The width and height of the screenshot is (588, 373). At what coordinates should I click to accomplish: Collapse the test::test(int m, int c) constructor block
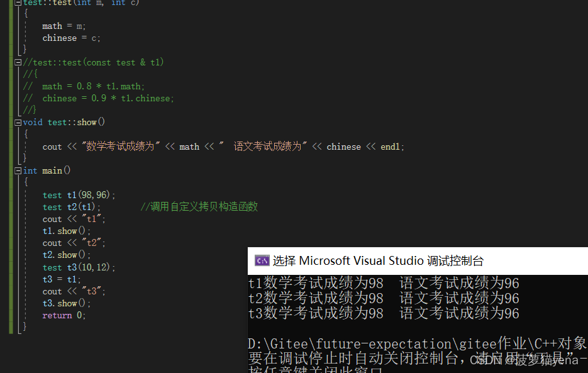tap(18, 3)
